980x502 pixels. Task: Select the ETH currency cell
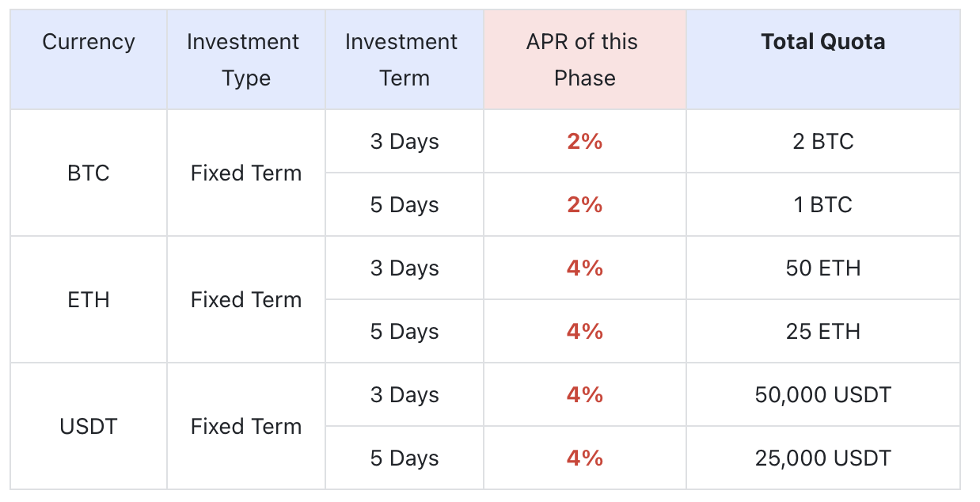coord(89,300)
